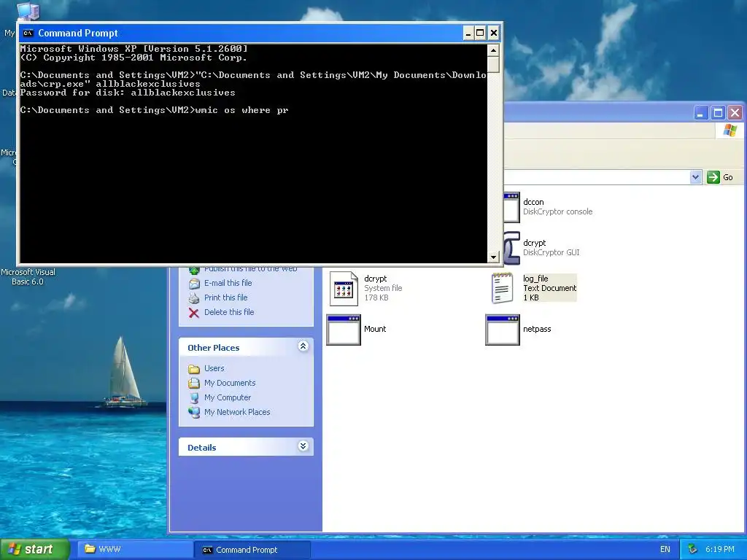Viewport: 747px width, 560px height.
Task: Click the Details panel heading
Action: [201, 447]
